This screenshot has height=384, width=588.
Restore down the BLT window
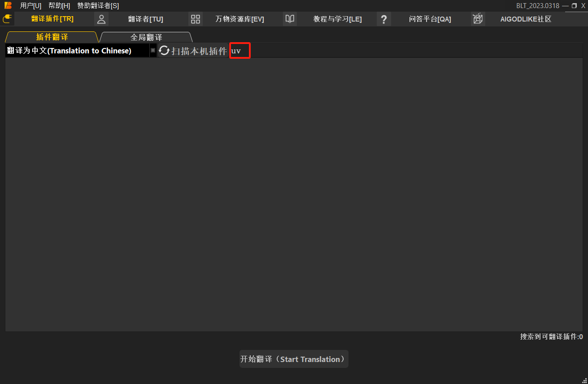click(x=574, y=5)
